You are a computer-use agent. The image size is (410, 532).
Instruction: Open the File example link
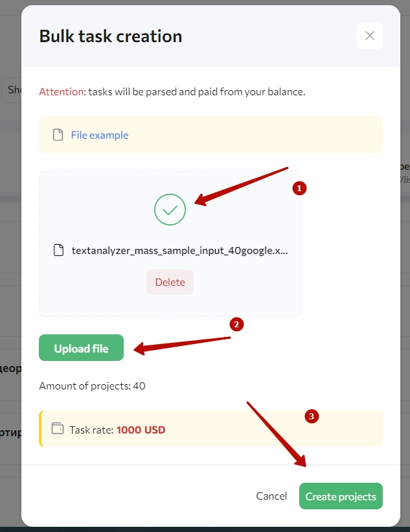click(100, 135)
